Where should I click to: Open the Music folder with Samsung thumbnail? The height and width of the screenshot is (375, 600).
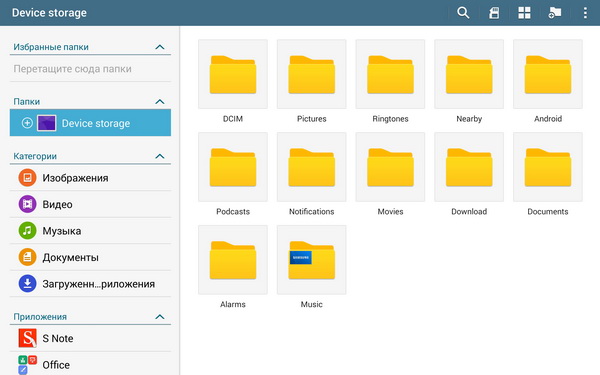click(x=311, y=267)
